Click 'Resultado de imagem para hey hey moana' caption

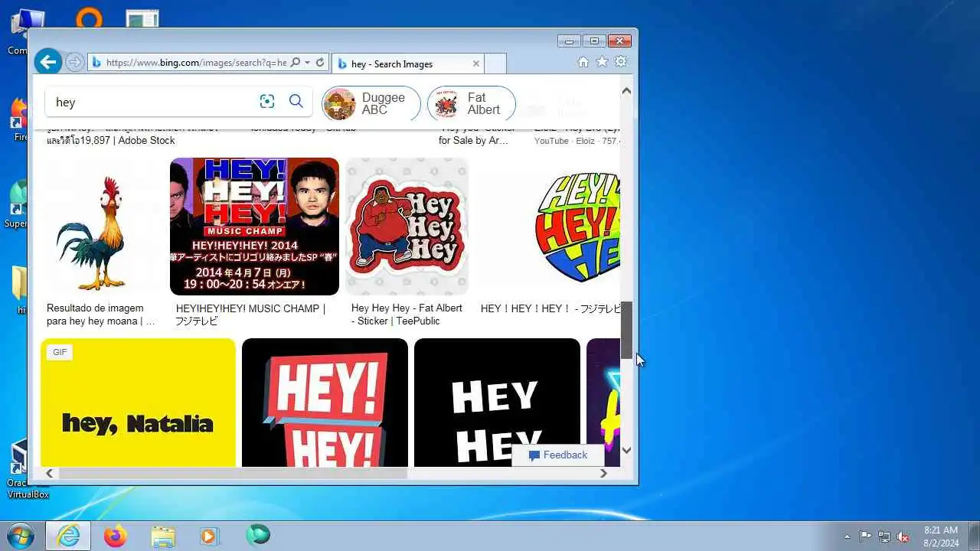pos(100,315)
